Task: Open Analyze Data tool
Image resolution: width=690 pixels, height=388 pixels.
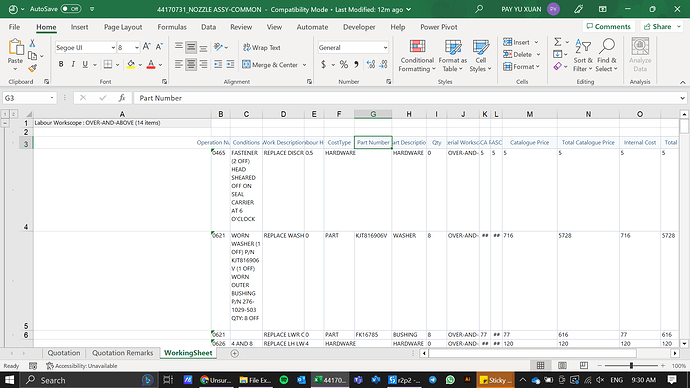Action: (640, 55)
